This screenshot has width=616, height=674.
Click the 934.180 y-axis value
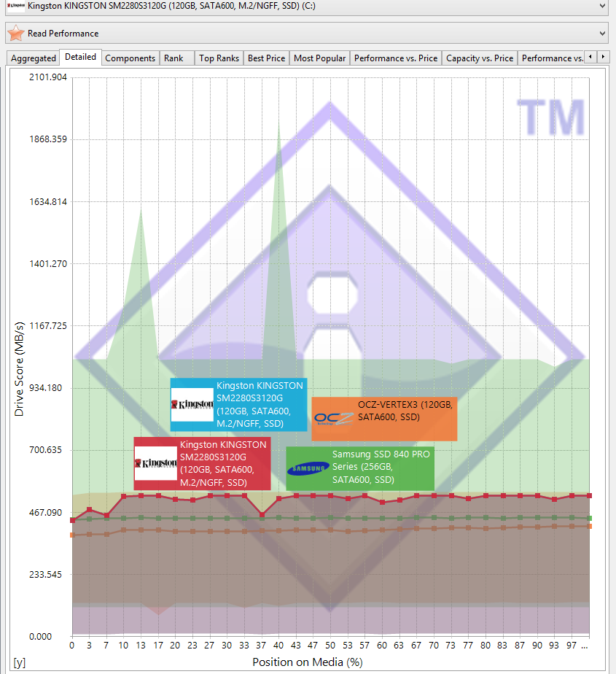(x=45, y=388)
